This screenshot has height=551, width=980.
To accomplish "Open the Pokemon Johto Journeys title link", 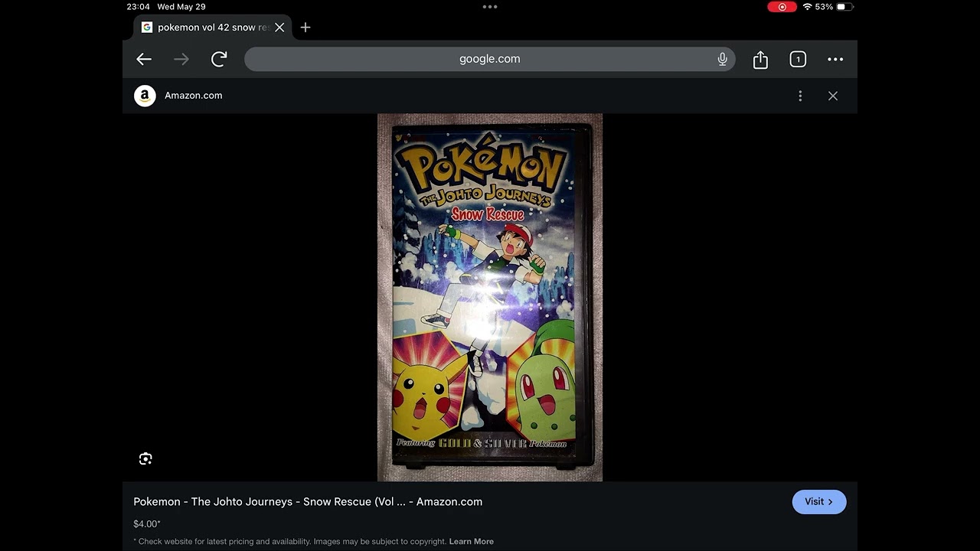I will pos(308,502).
